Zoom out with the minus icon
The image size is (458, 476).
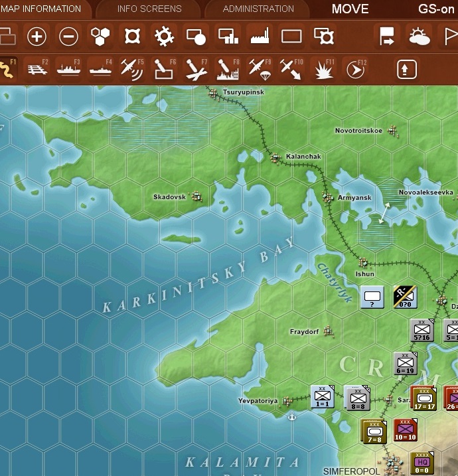pos(68,37)
